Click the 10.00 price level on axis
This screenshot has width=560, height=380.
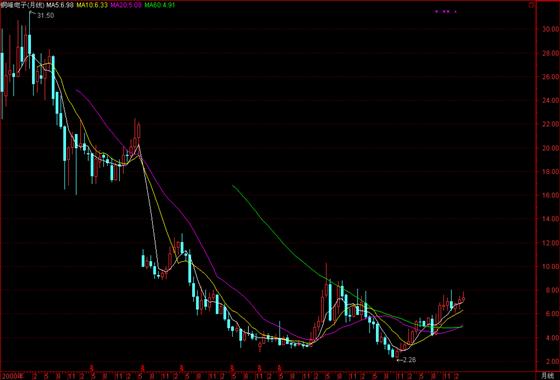[x=550, y=266]
